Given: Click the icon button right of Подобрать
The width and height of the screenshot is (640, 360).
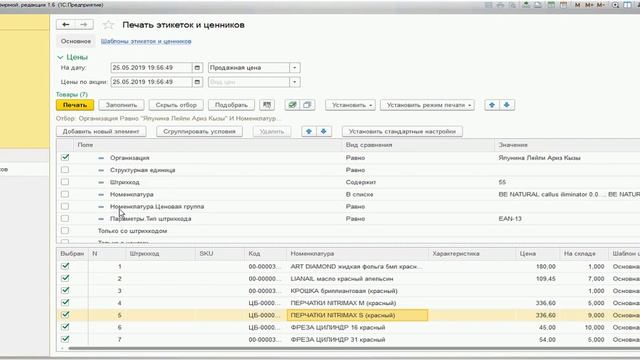Looking at the screenshot, I should pos(267,105).
